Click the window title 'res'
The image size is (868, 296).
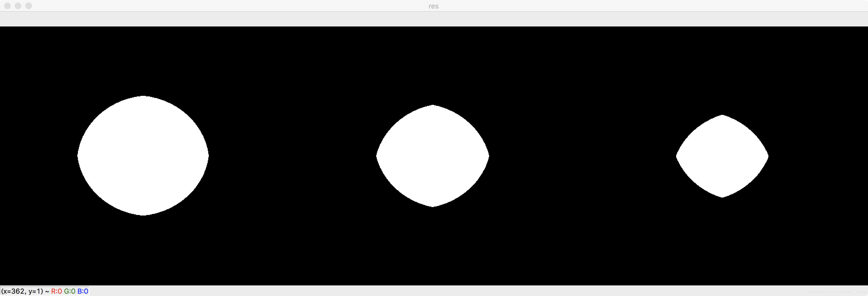[x=433, y=6]
